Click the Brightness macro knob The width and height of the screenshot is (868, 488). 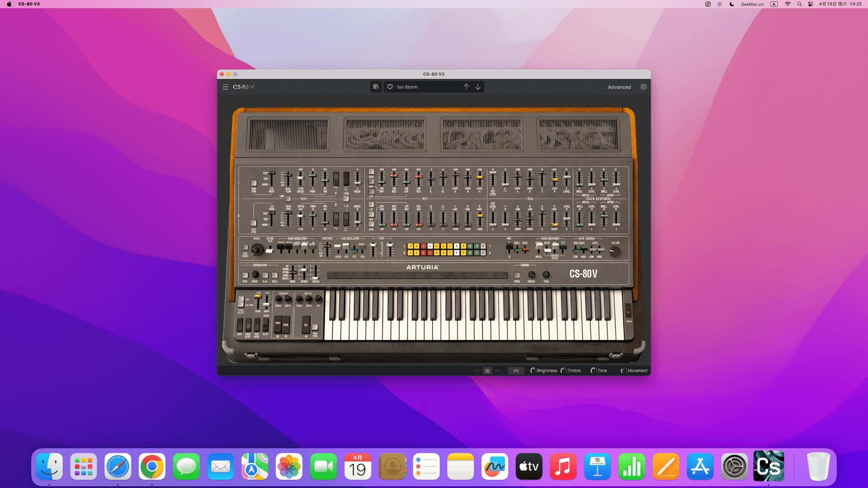coord(533,371)
